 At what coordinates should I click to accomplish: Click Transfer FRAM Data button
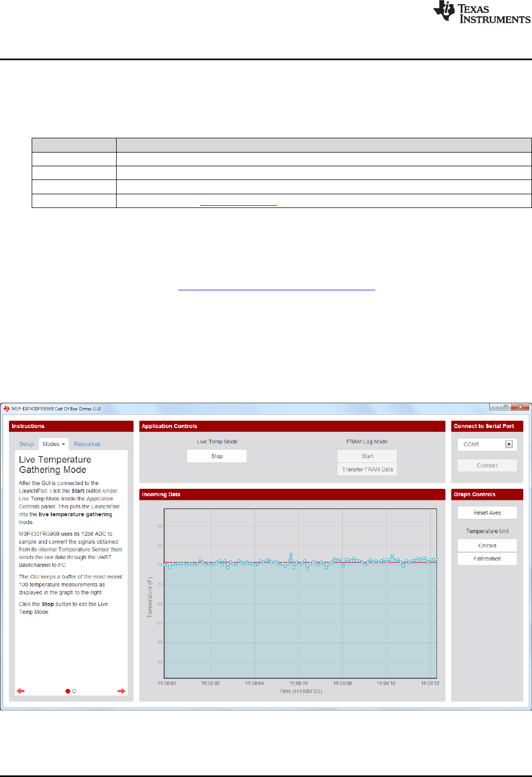coord(367,469)
